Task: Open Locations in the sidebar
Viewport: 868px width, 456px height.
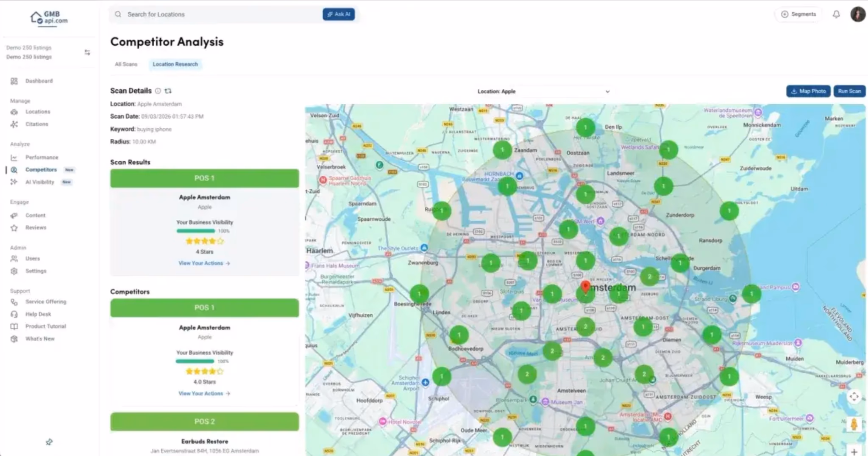Action: click(38, 112)
